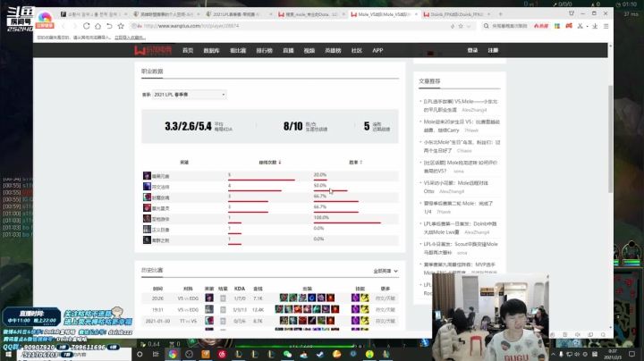Open 视频 in site navigation
The height and width of the screenshot is (361, 644).
[x=309, y=50]
